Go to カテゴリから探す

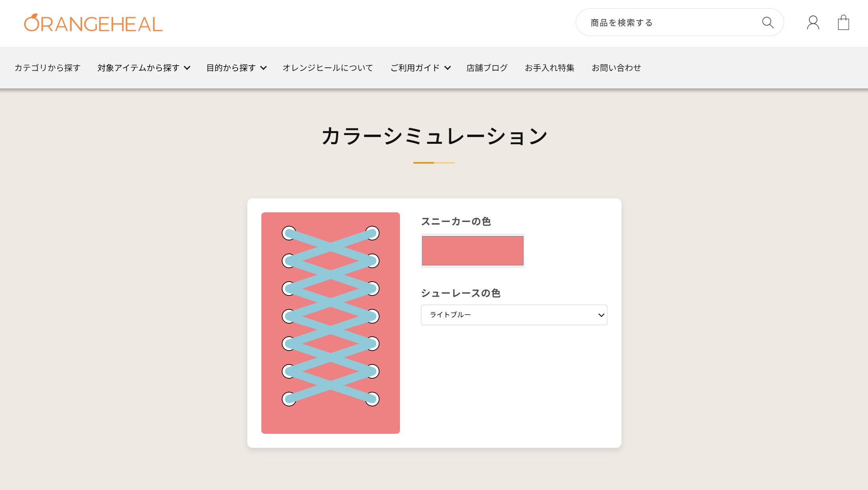click(x=48, y=68)
